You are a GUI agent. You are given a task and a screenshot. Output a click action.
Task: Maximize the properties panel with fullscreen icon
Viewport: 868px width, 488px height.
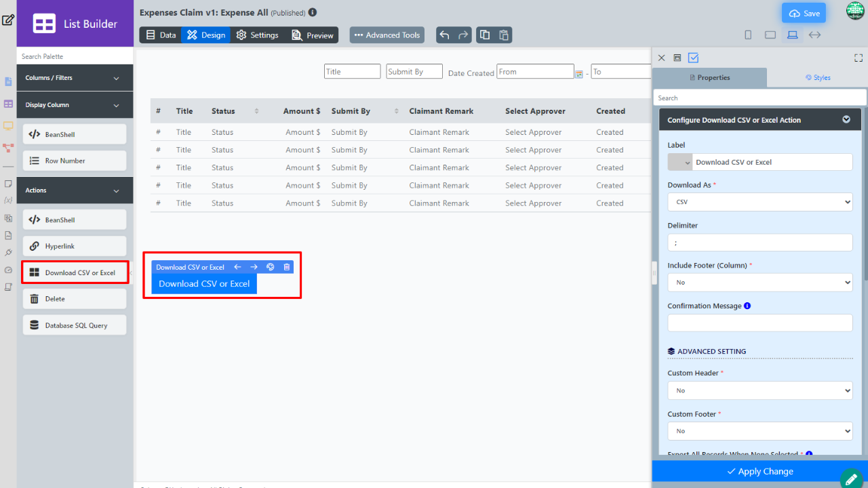(x=858, y=58)
